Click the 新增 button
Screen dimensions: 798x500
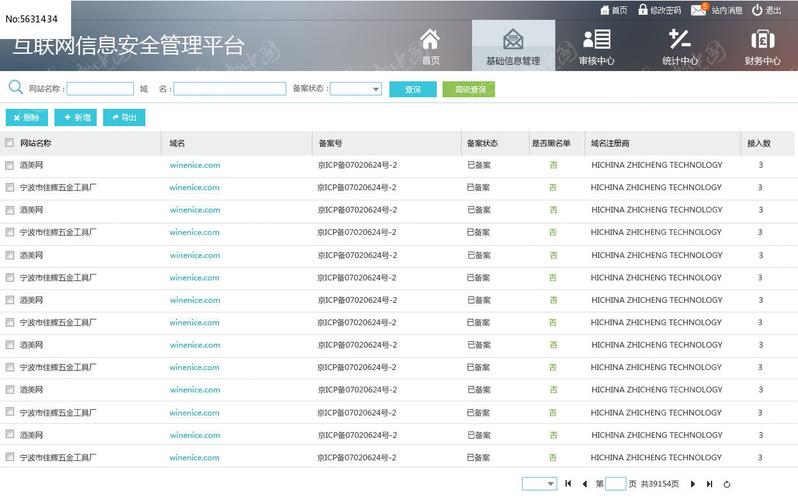[x=75, y=117]
